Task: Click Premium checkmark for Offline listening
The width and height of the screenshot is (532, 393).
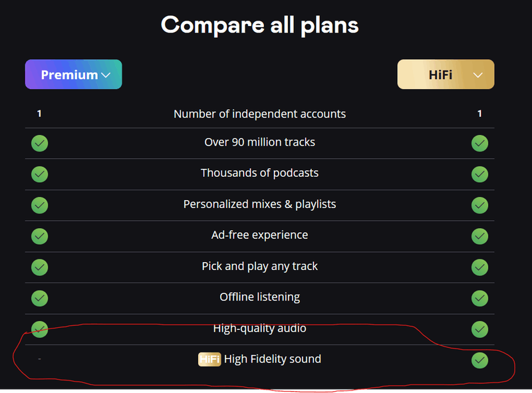Action: (x=39, y=298)
